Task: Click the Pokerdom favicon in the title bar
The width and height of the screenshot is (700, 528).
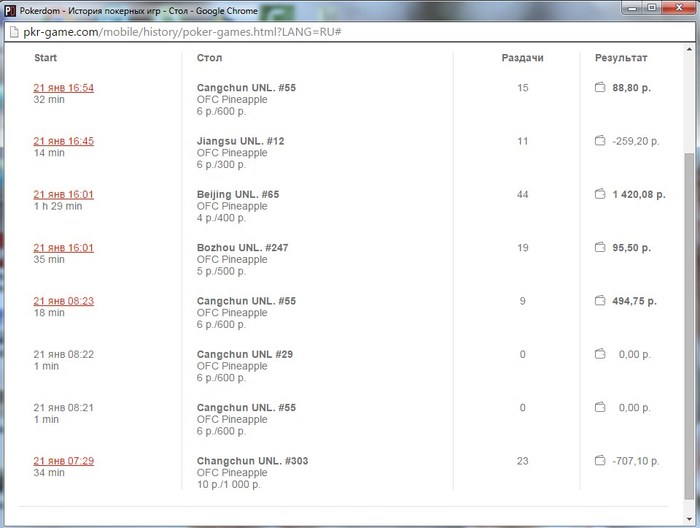Action: (x=10, y=11)
